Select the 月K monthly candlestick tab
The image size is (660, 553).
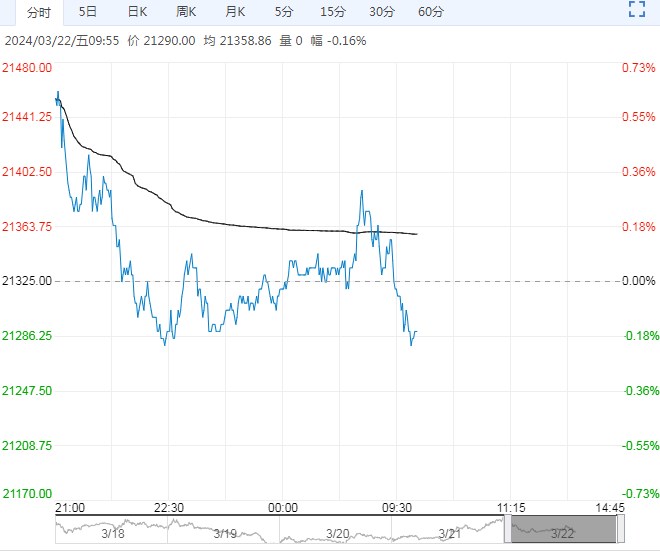[x=235, y=12]
